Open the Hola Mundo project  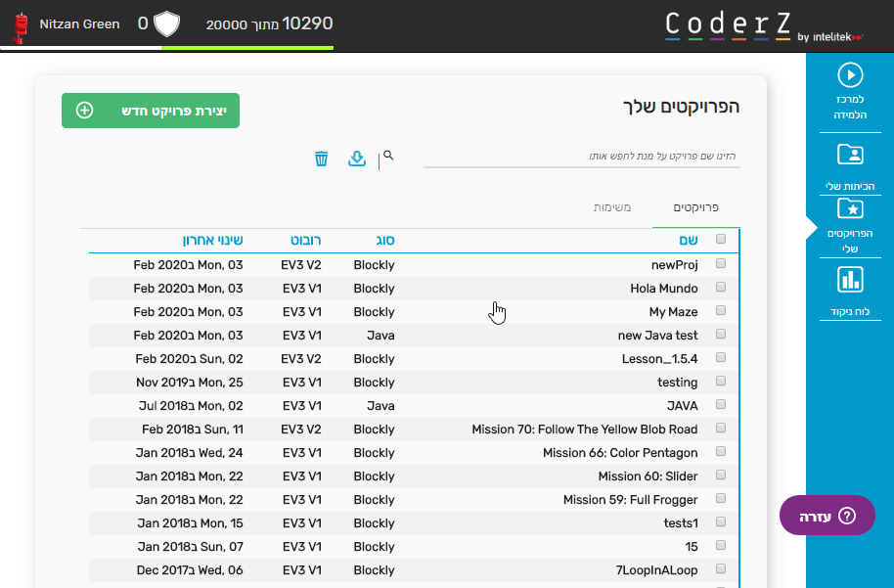[664, 289]
